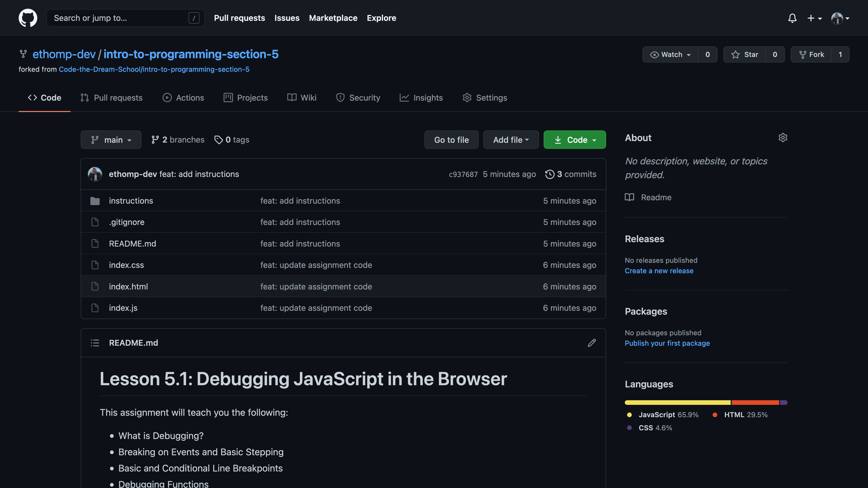Open the notifications bell

tap(792, 18)
